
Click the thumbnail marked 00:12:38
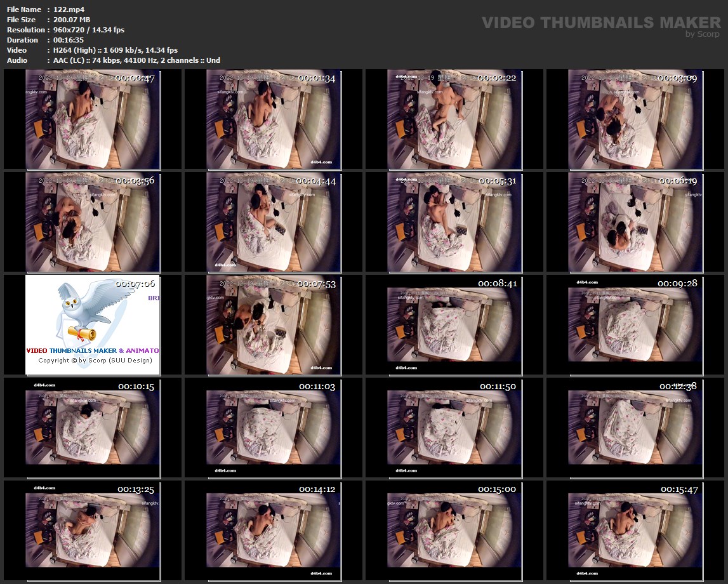(635, 428)
